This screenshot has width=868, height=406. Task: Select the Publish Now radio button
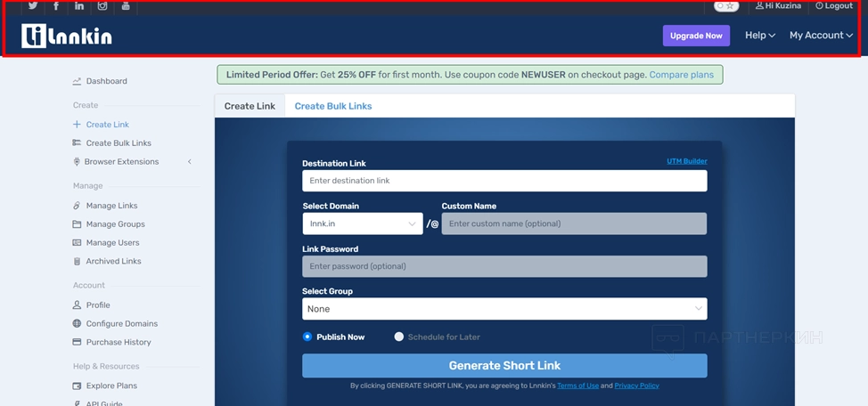coord(307,337)
